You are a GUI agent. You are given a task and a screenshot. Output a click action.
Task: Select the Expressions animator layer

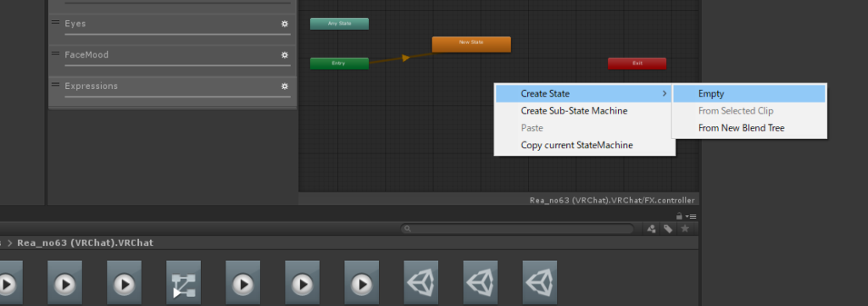pyautogui.click(x=172, y=92)
